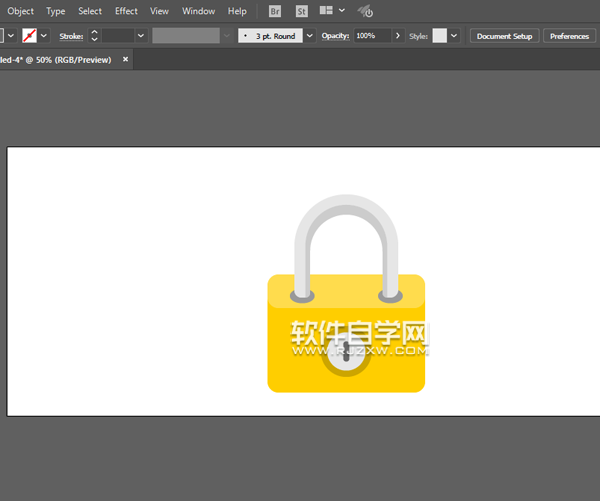Expand the opacity slider arrow
The image size is (600, 501).
point(398,36)
